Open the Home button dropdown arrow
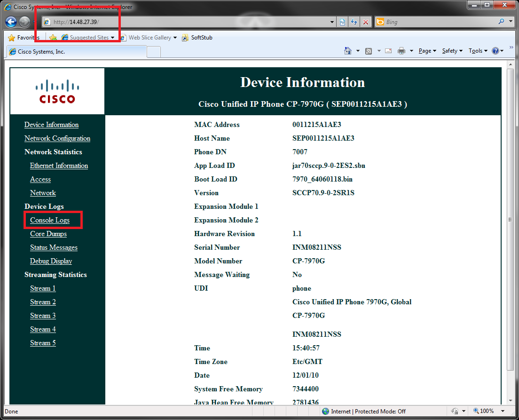519x420 pixels. click(x=358, y=51)
